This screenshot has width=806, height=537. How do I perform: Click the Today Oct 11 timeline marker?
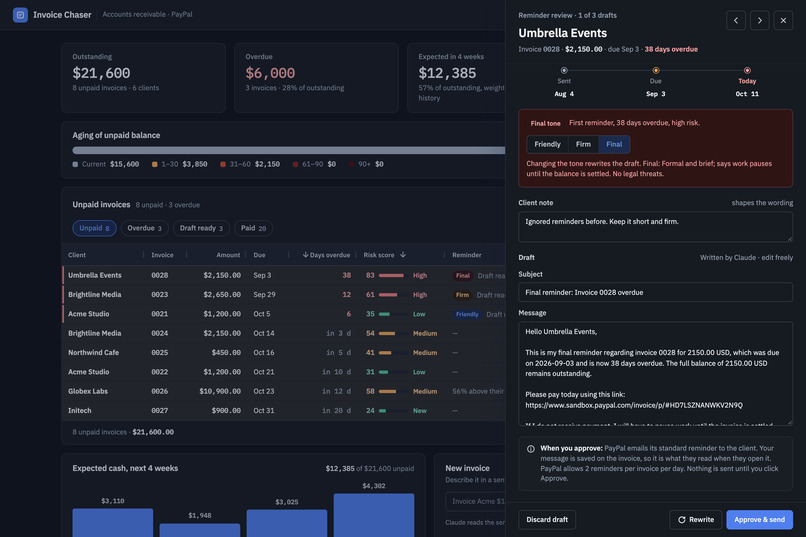point(747,70)
